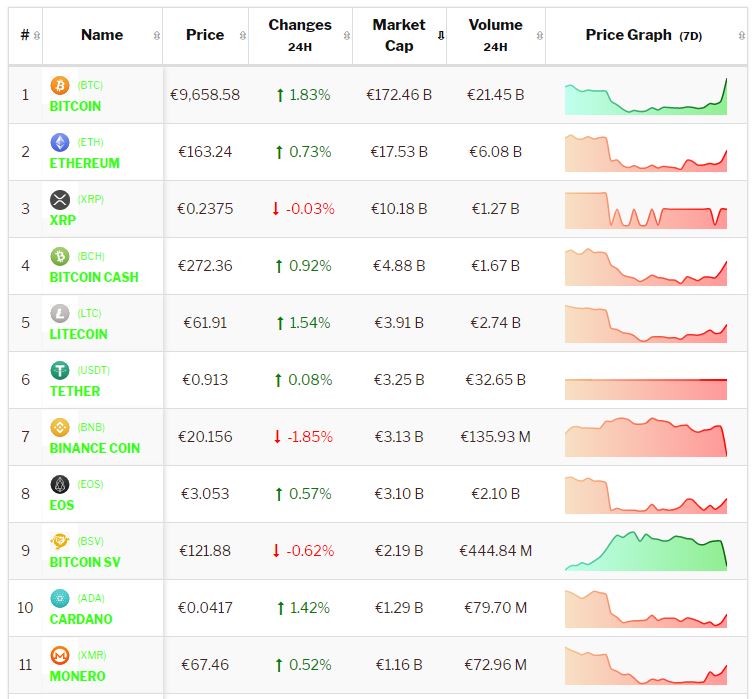
Task: Sort by rank number column header
Action: click(25, 35)
